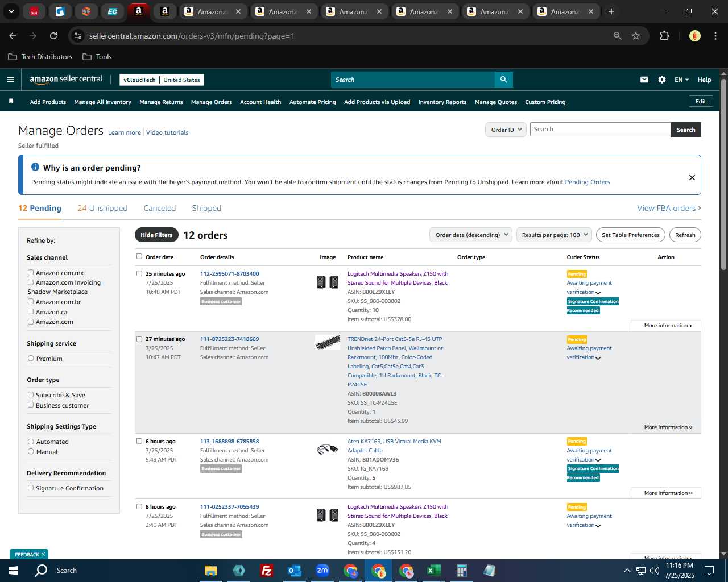Click the order search input field
Viewport: 728px width, 582px height.
click(x=600, y=130)
